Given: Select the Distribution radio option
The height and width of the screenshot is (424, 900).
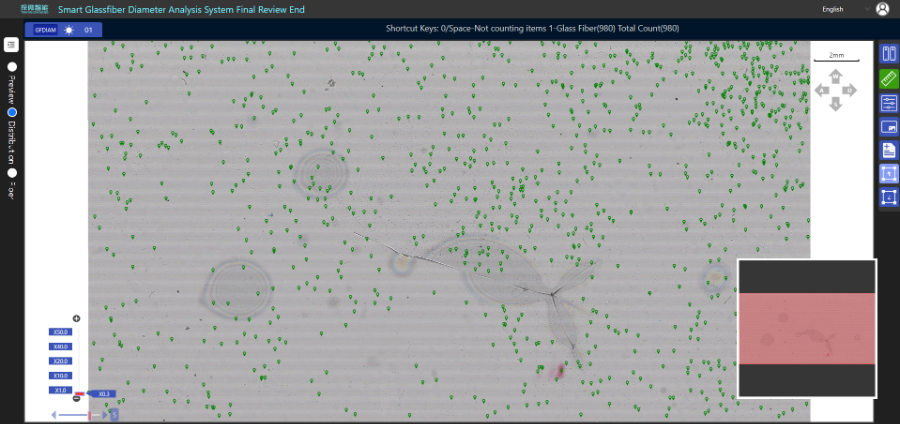Looking at the screenshot, I should 12,112.
